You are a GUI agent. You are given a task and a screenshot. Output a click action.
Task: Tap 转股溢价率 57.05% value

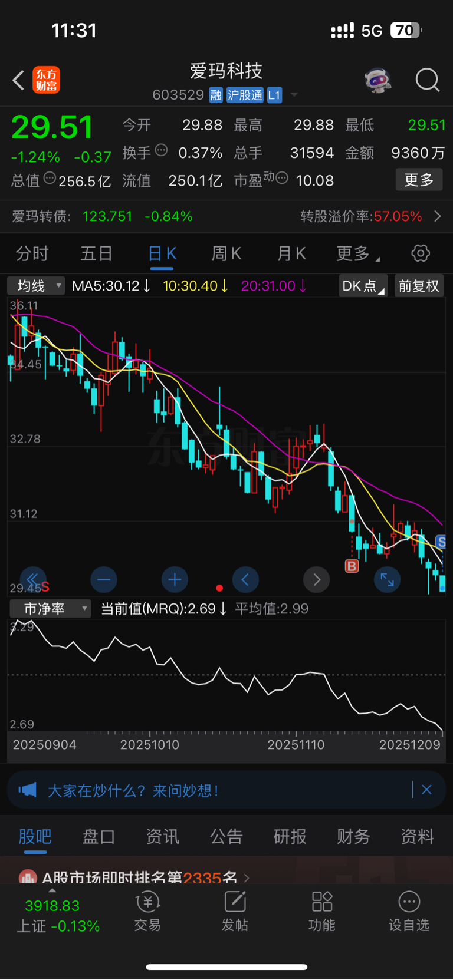point(398,216)
